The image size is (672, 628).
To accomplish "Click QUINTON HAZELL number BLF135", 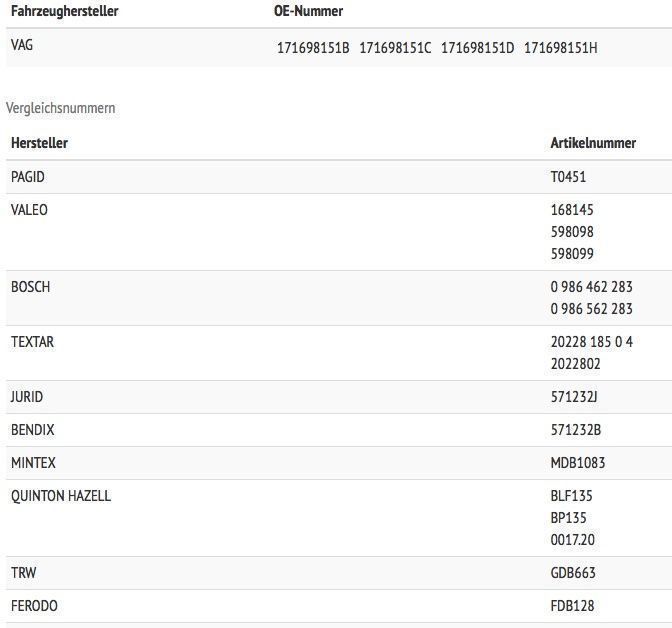I will (571, 496).
